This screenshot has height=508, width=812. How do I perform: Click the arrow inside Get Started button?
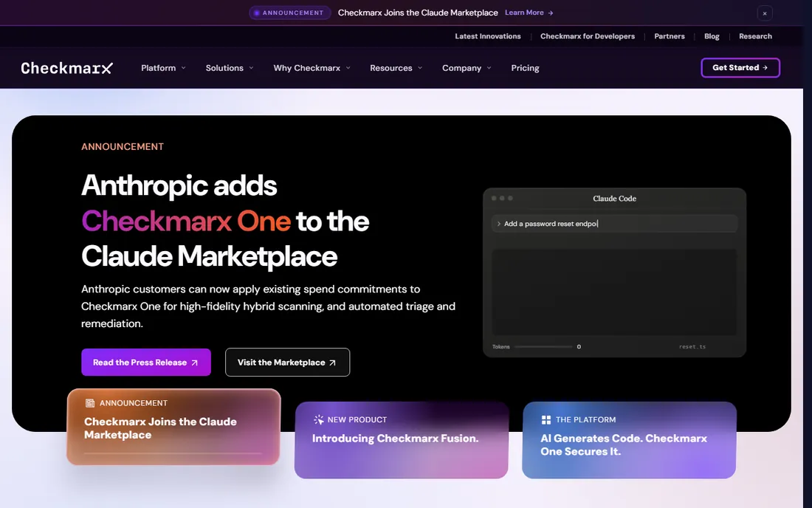point(765,67)
